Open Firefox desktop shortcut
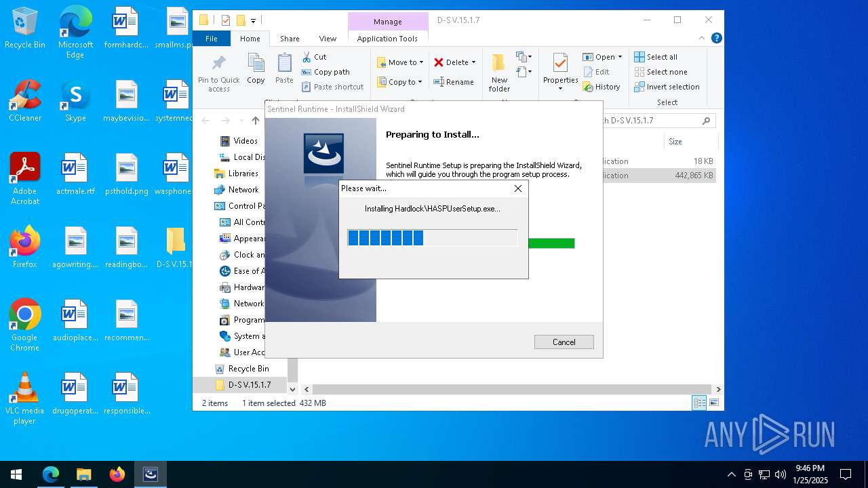This screenshot has height=488, width=868. [25, 247]
